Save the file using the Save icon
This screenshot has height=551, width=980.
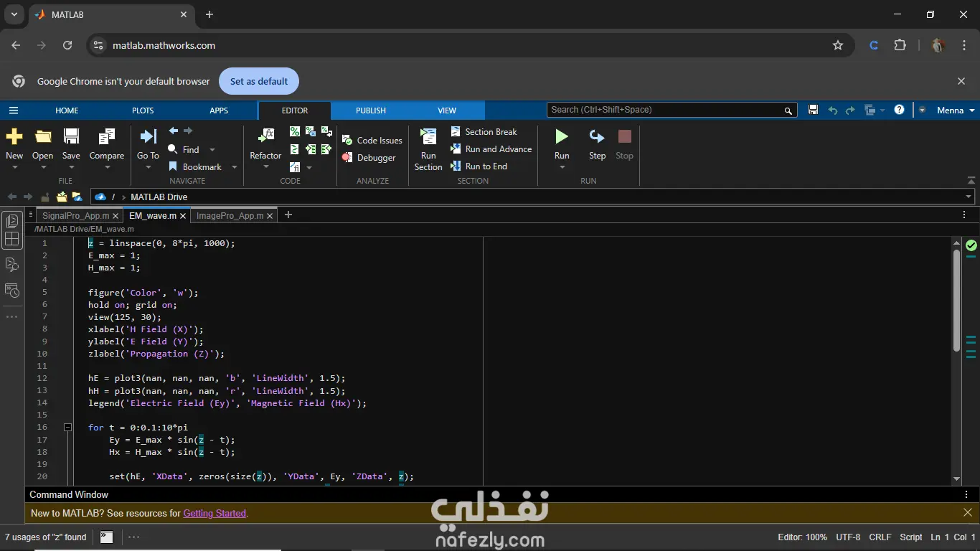(71, 136)
